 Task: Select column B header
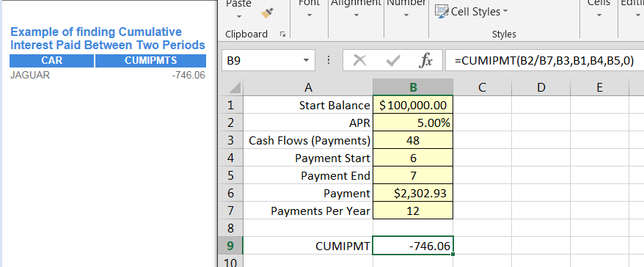point(413,87)
